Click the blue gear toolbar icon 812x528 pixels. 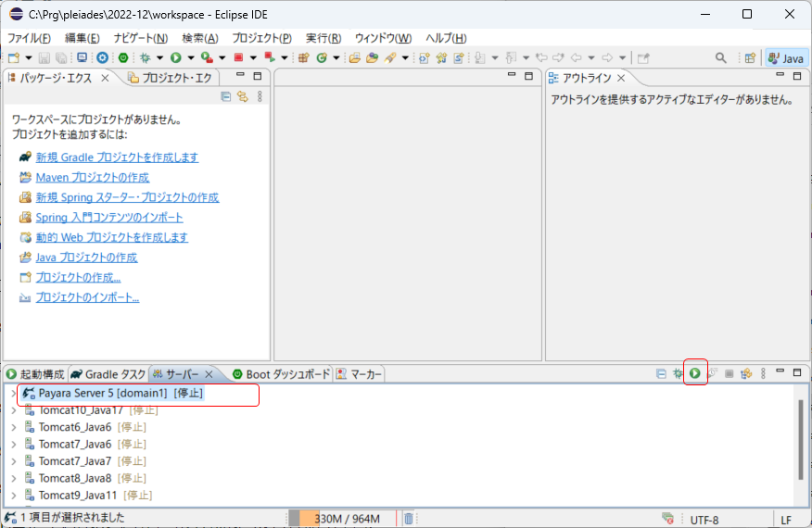[103, 58]
